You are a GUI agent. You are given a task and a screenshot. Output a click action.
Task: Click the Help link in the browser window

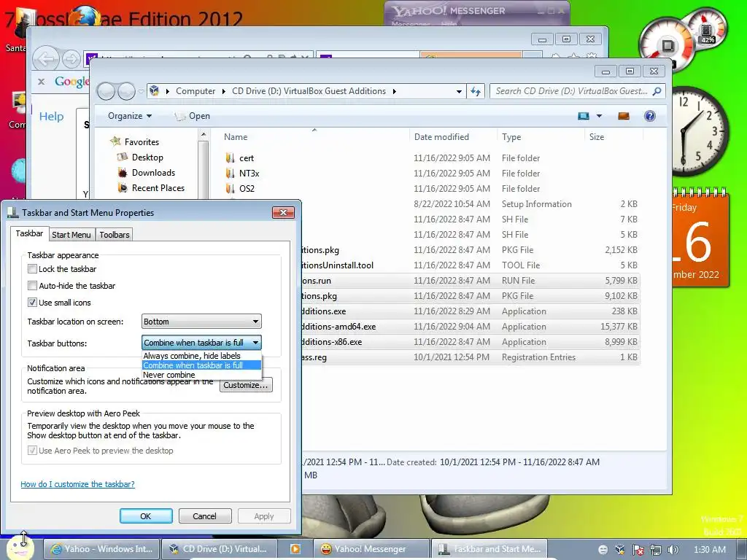[52, 116]
